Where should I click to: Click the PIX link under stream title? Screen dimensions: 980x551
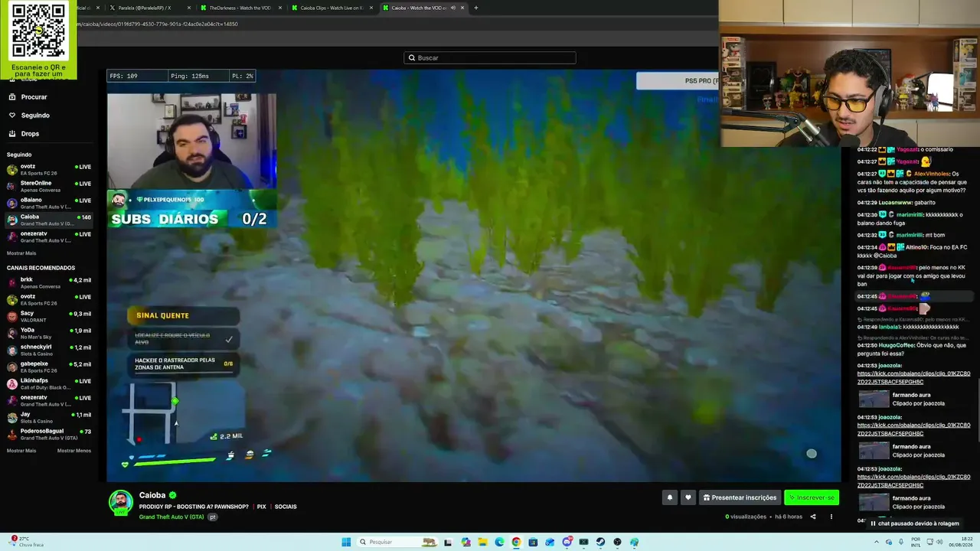pos(262,507)
